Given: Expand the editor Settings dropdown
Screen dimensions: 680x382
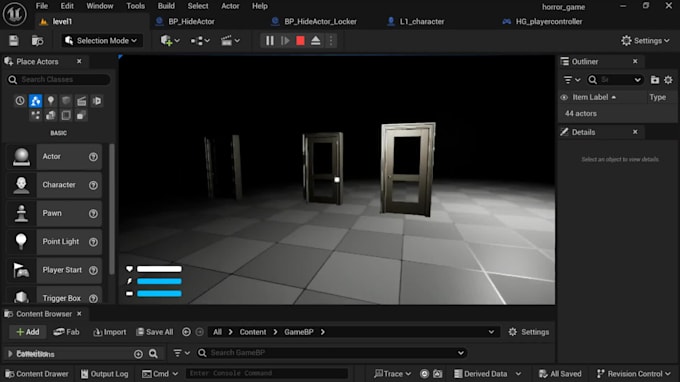Looking at the screenshot, I should coord(645,41).
